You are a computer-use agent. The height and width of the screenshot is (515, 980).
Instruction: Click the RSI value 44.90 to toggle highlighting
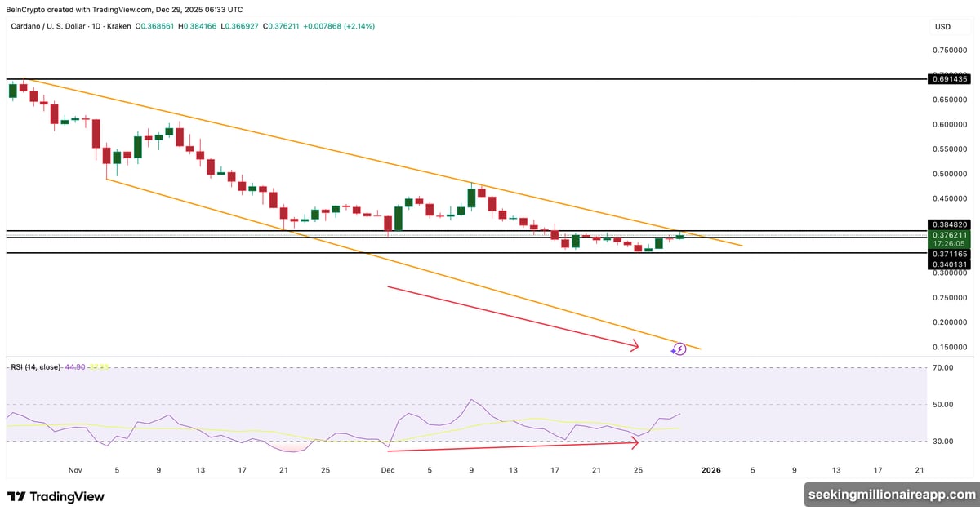pos(73,367)
